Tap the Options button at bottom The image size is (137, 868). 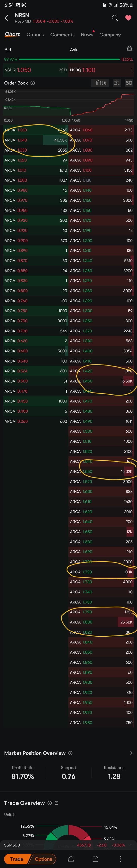coord(43,859)
